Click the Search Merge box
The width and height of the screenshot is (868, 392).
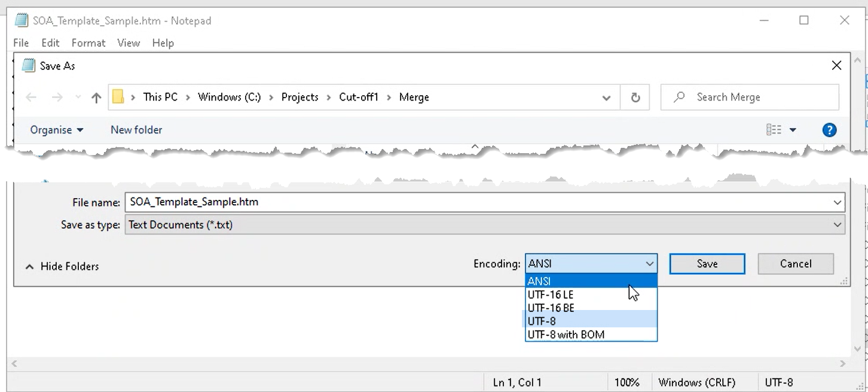[750, 98]
